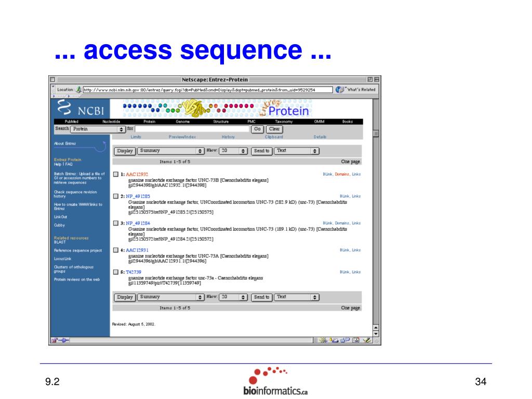Click the vertical scrollbar thumb
532x399 pixels.
click(376, 134)
